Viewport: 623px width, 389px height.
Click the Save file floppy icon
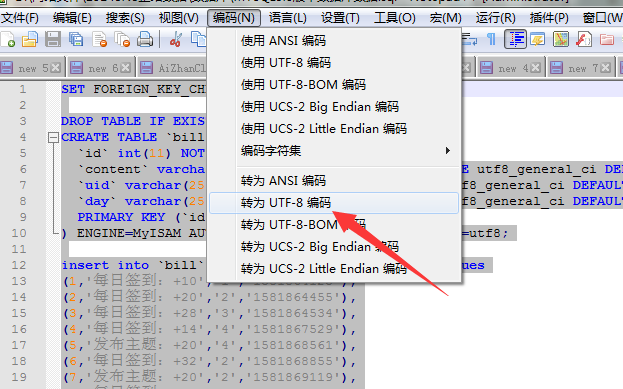53,39
